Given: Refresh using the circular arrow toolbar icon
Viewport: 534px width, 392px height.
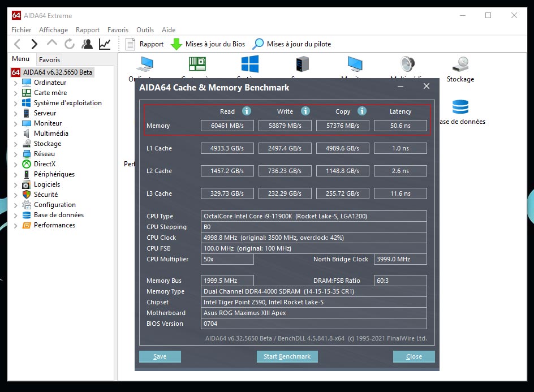Looking at the screenshot, I should 70,44.
